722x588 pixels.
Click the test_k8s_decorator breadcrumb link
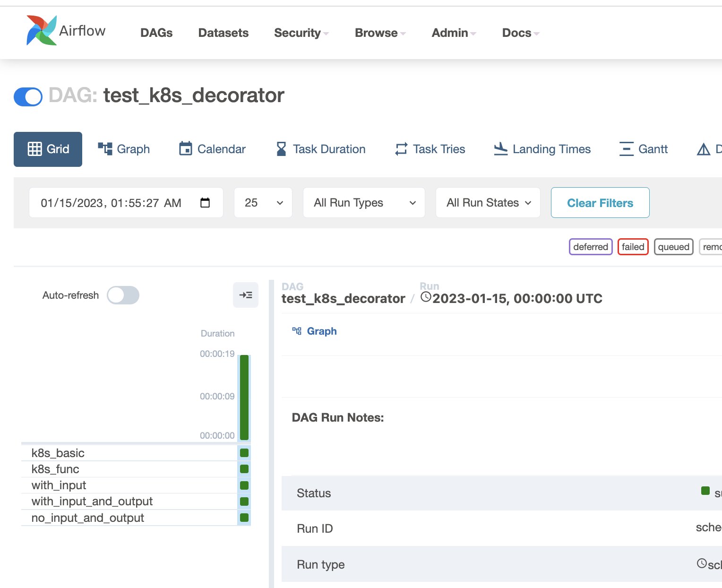[x=344, y=299]
